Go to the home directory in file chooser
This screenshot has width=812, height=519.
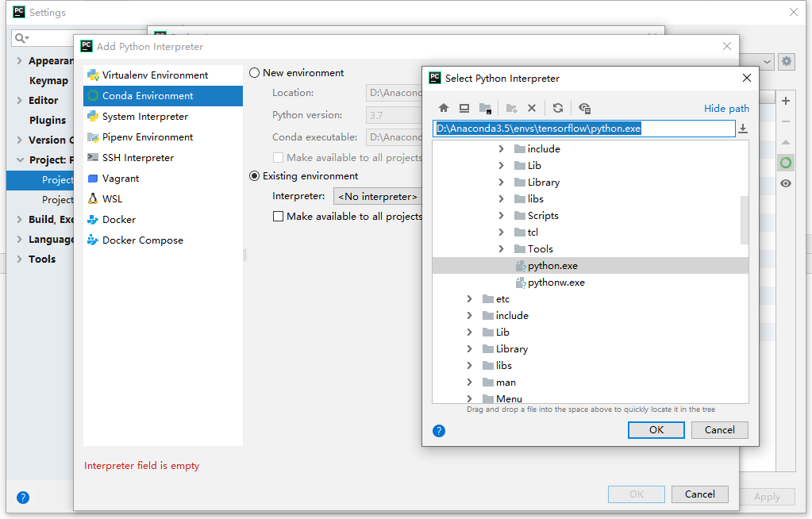[x=443, y=108]
